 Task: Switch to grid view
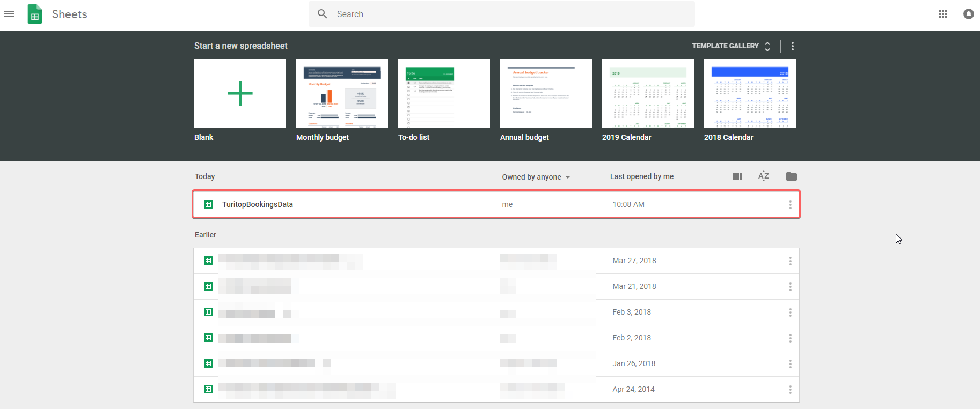pyautogui.click(x=737, y=176)
